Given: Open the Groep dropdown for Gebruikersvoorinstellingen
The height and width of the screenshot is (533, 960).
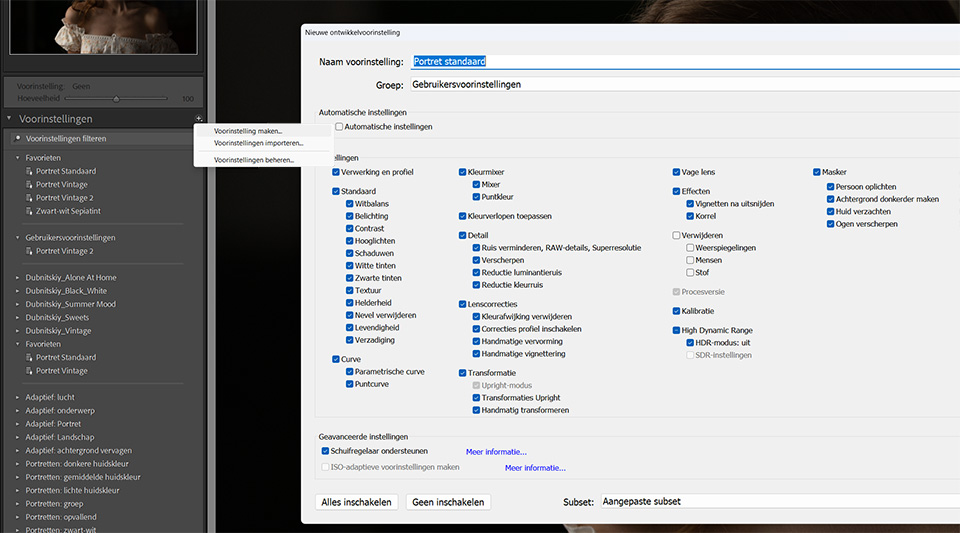Looking at the screenshot, I should (x=680, y=85).
